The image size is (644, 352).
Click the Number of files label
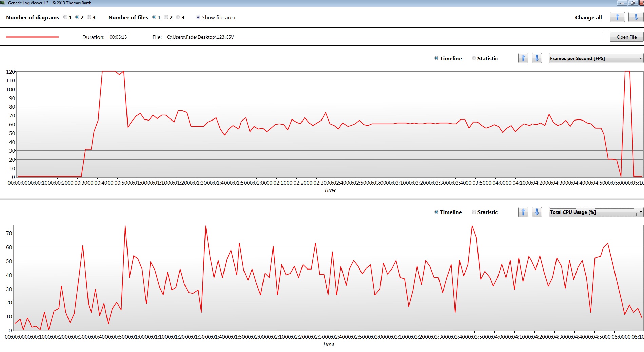click(x=128, y=18)
